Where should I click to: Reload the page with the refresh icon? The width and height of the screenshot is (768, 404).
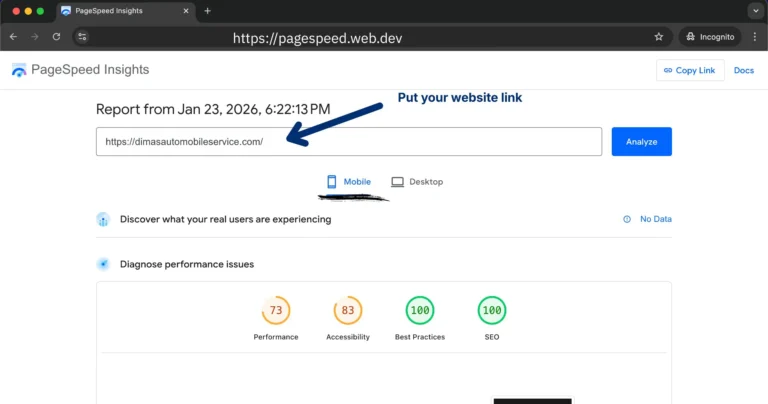click(56, 37)
